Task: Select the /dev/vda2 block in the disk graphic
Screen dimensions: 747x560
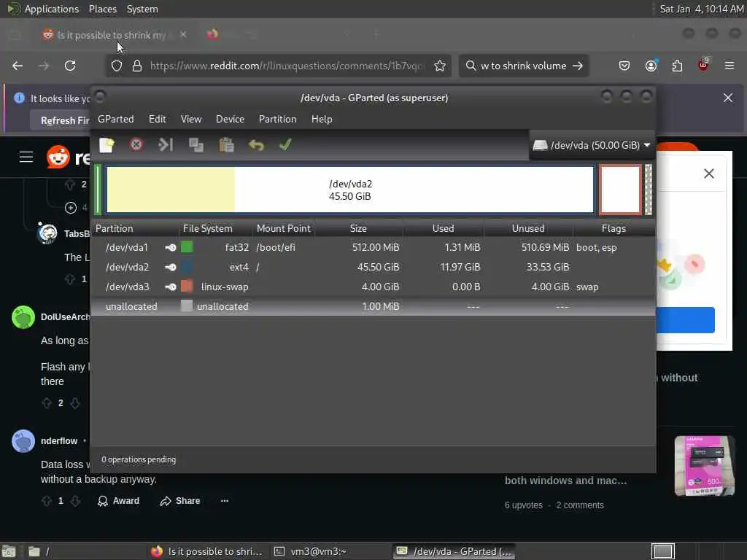Action: [350, 190]
